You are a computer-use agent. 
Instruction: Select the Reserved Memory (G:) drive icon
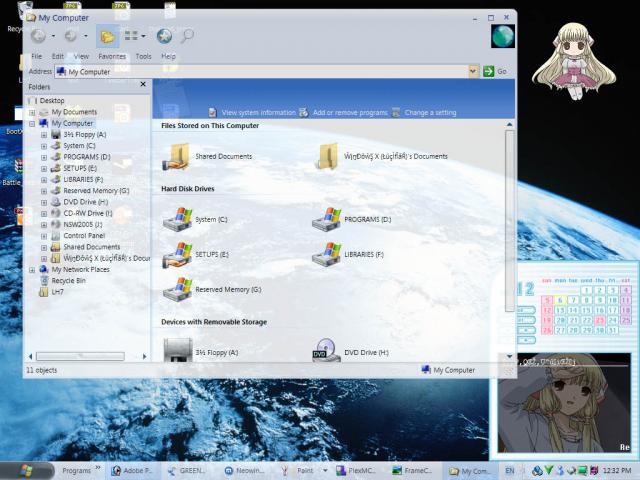point(178,289)
